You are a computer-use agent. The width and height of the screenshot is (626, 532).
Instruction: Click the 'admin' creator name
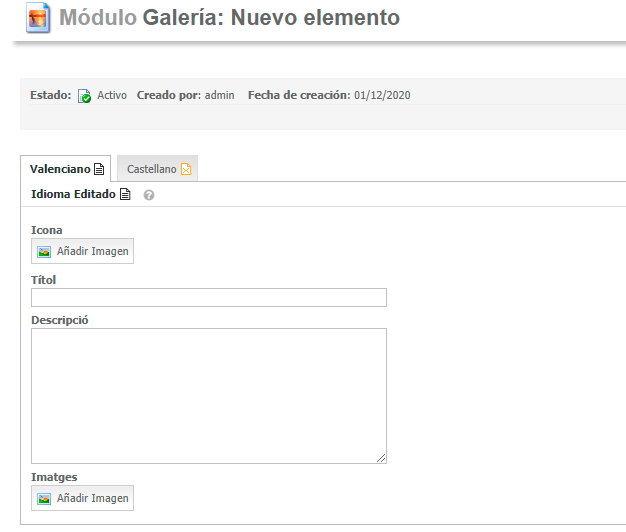point(220,95)
